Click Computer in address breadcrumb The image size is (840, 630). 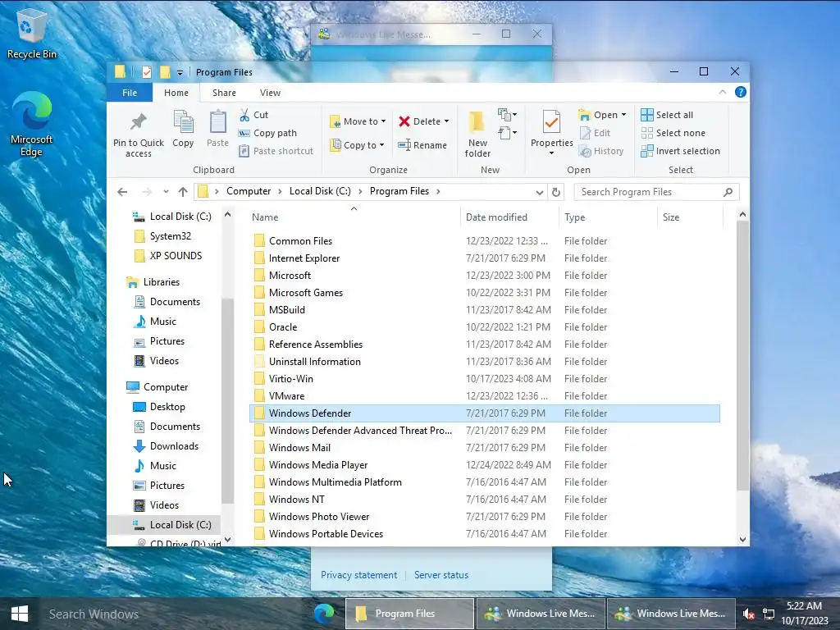(249, 191)
